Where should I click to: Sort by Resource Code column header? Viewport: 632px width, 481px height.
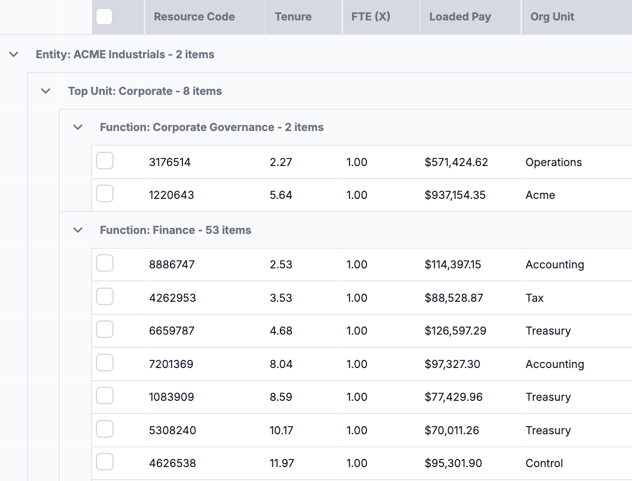click(194, 17)
